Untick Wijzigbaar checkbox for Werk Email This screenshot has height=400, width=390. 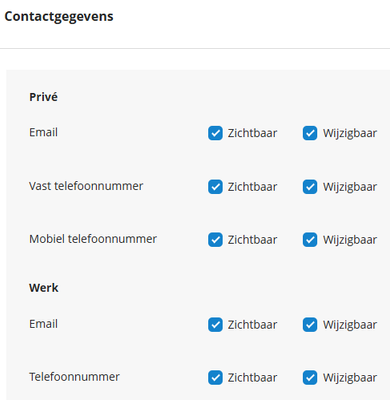(310, 325)
